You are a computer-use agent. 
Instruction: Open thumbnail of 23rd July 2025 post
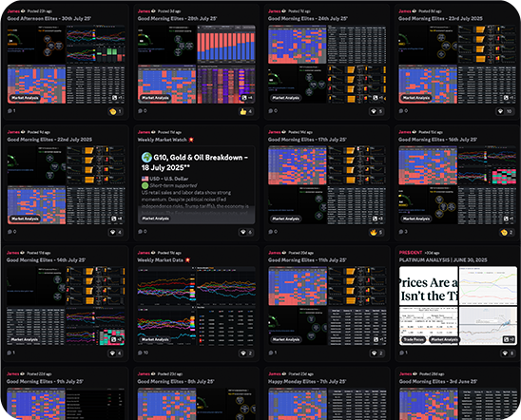point(457,65)
